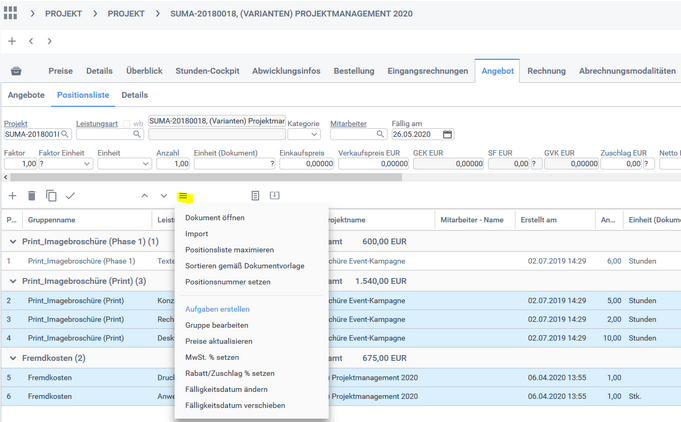Collapse the Fremdkosten (2) group
Screen dimensions: 681x422
click(12, 358)
